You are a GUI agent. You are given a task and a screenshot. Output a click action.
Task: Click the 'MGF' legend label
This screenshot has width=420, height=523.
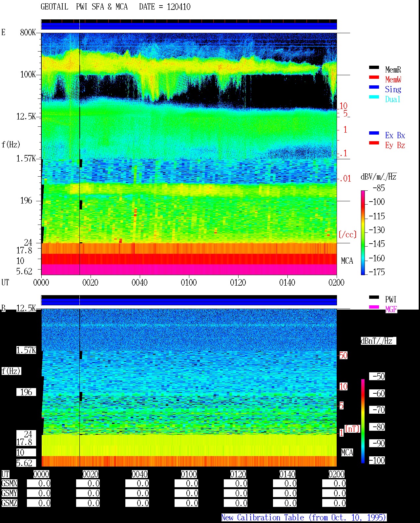[391, 309]
